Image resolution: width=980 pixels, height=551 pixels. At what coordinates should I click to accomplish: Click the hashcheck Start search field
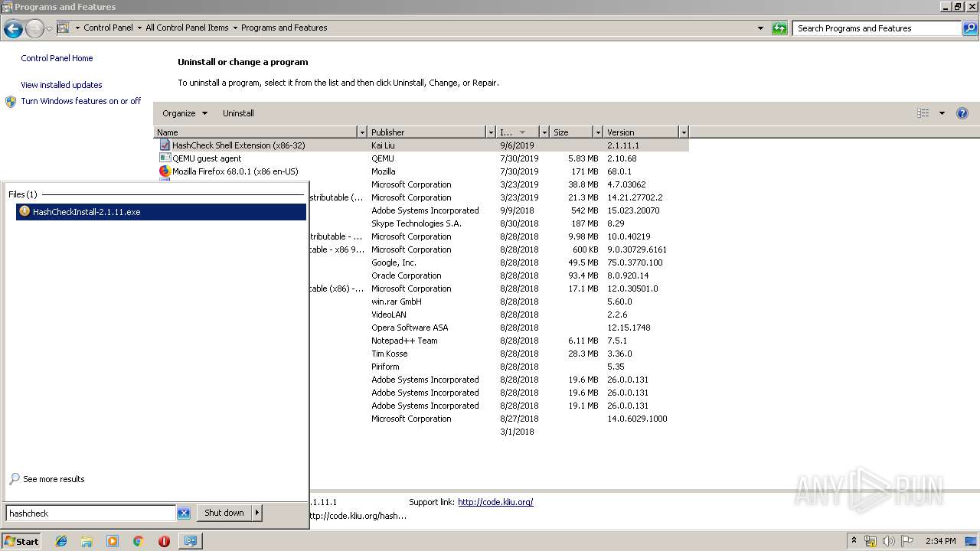point(91,514)
